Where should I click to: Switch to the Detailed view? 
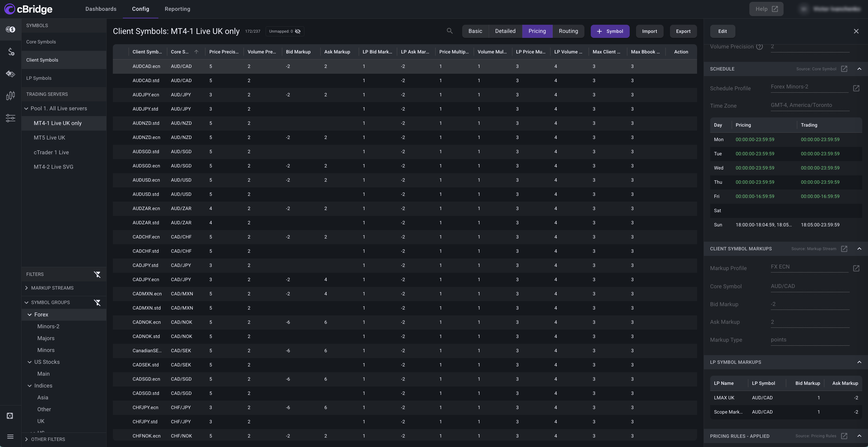point(505,31)
